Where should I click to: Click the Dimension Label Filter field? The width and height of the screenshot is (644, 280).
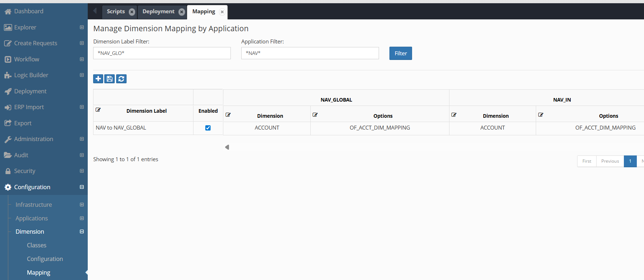(162, 53)
